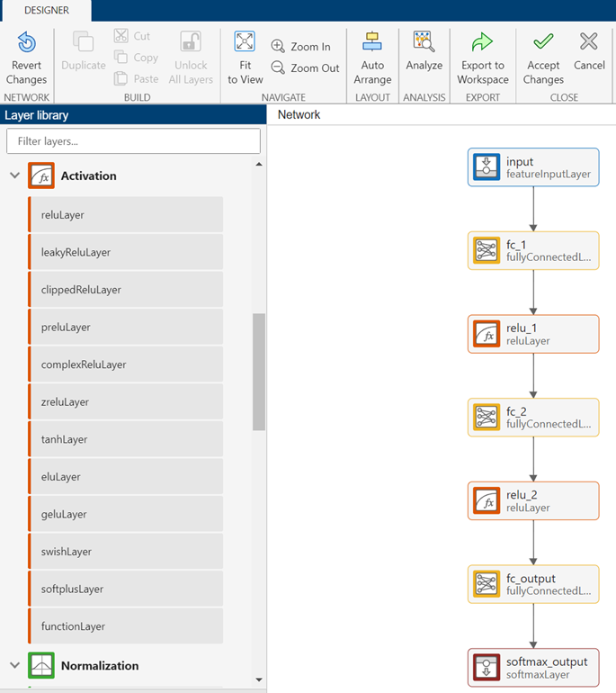Click the Duplicate icon
616x693 pixels.
pyautogui.click(x=83, y=42)
